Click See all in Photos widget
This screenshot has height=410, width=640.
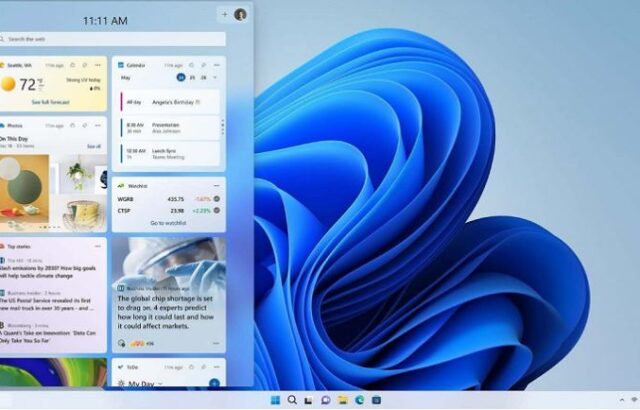[94, 146]
